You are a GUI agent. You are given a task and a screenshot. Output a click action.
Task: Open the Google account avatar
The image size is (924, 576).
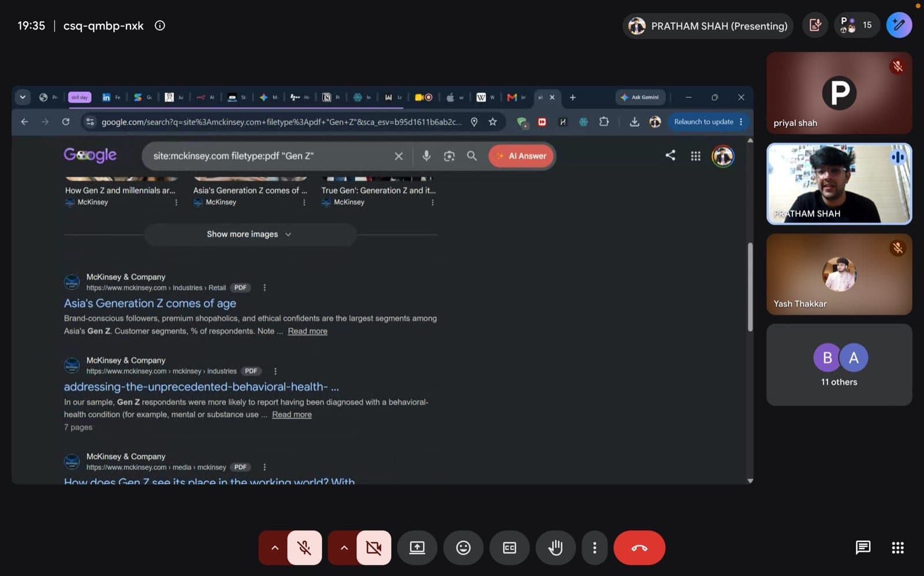[x=723, y=156]
